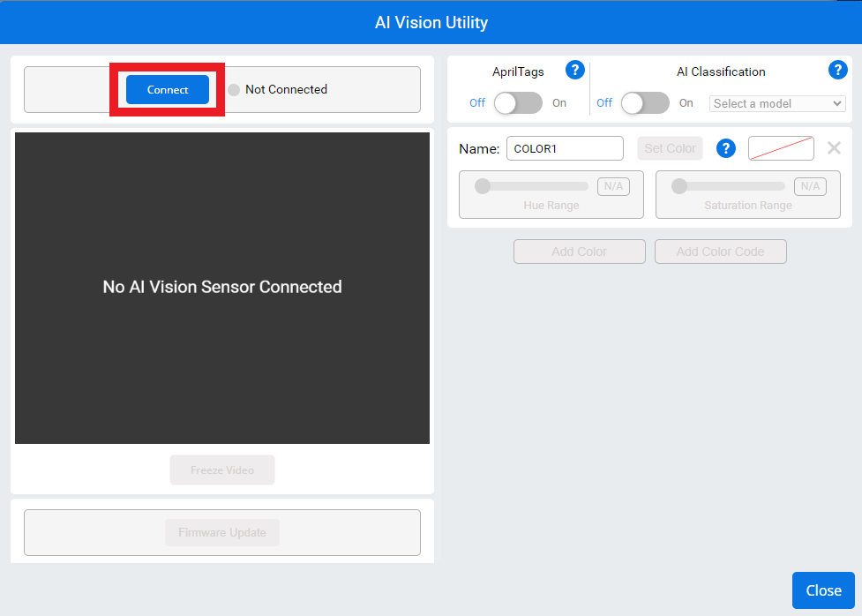The image size is (862, 616).
Task: Enable AI Classification
Action: point(645,103)
